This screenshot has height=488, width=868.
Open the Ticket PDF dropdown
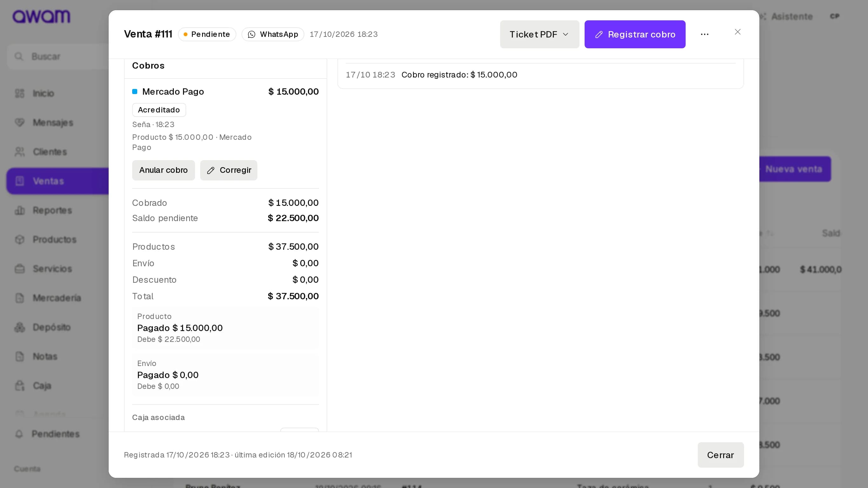click(539, 34)
